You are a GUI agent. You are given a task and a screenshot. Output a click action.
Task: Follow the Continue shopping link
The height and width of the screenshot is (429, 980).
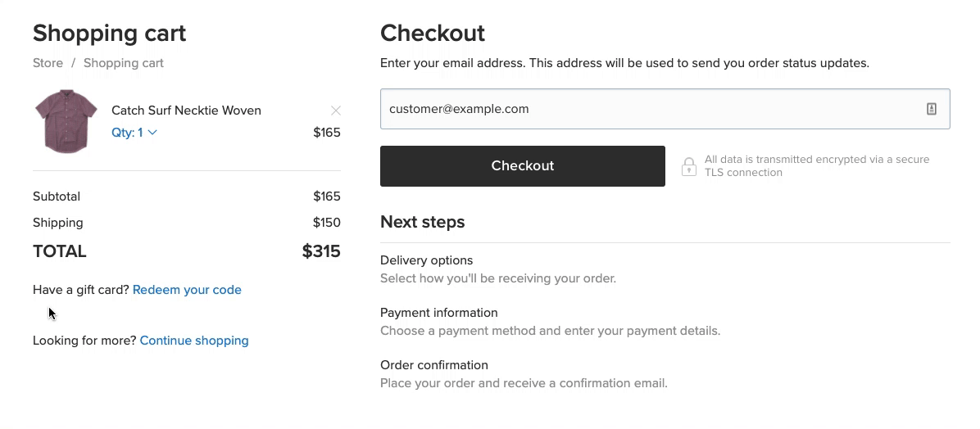[x=194, y=341]
